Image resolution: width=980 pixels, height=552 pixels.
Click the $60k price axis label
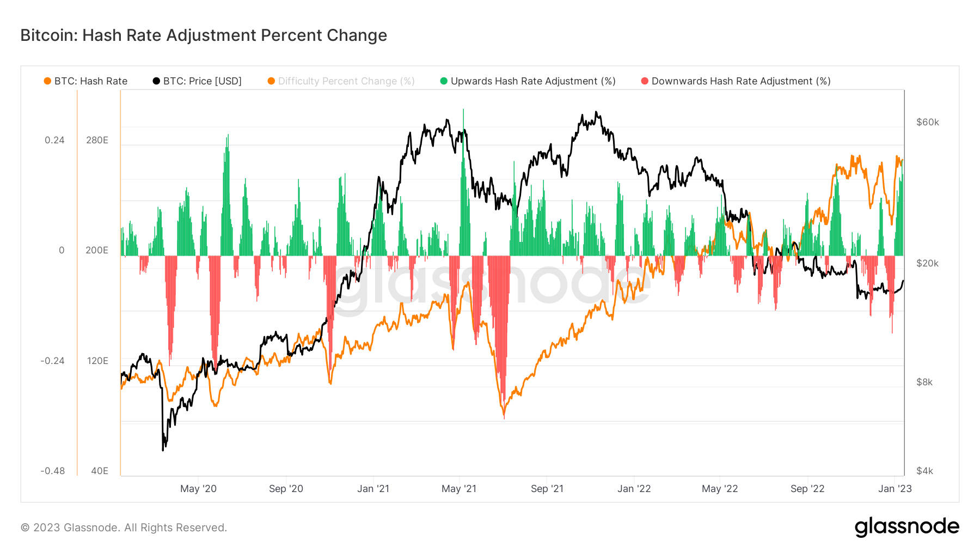tap(928, 122)
